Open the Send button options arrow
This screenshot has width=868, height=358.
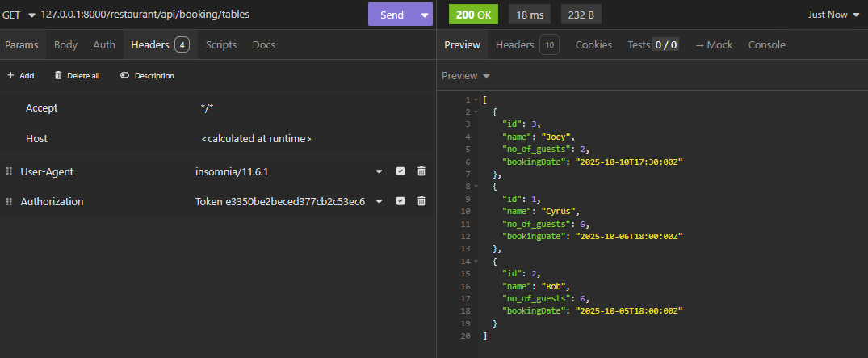[x=425, y=15]
